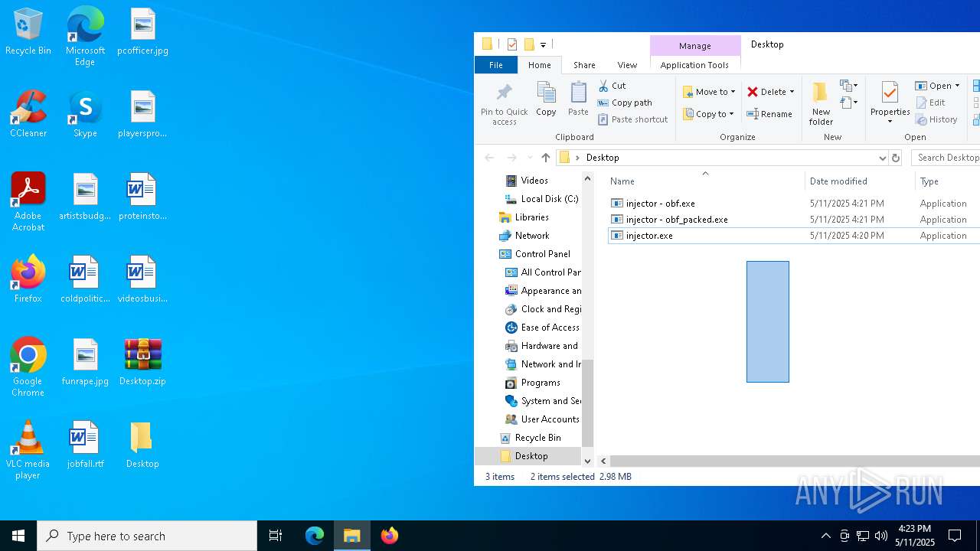This screenshot has height=551, width=980.
Task: Open the Windows Start menu
Action: click(x=18, y=536)
